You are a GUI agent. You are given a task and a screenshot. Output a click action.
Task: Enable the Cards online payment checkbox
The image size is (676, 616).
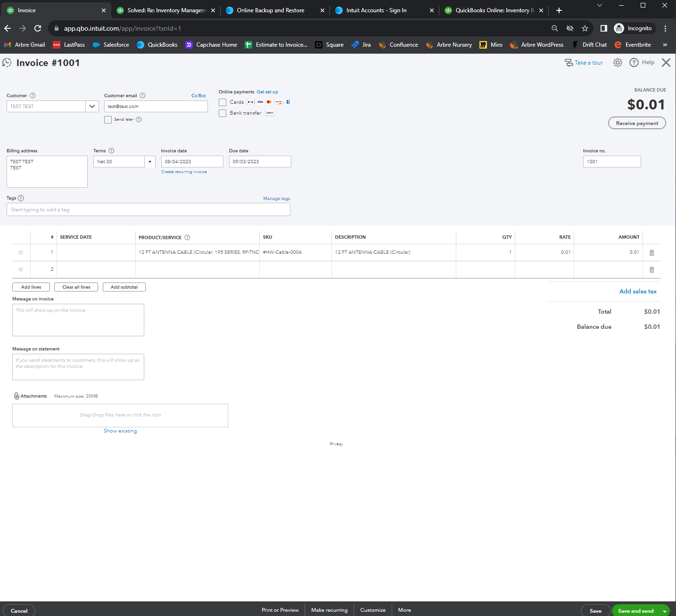tap(222, 102)
